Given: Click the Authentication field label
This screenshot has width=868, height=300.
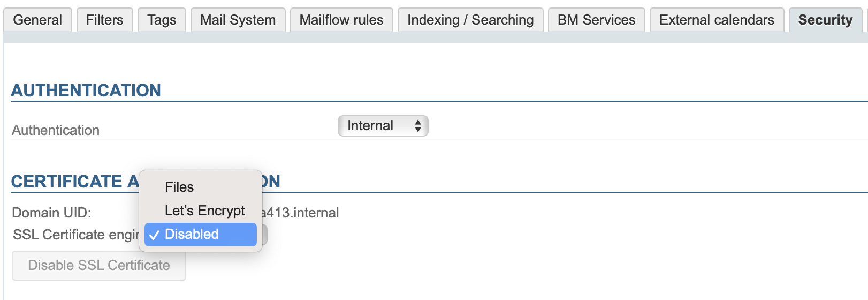Looking at the screenshot, I should (x=56, y=130).
